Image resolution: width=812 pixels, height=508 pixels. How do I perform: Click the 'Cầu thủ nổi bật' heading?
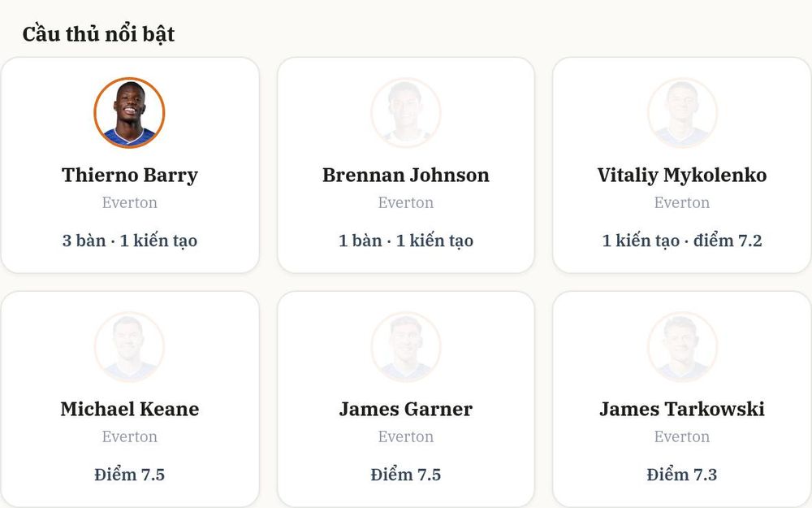[98, 34]
